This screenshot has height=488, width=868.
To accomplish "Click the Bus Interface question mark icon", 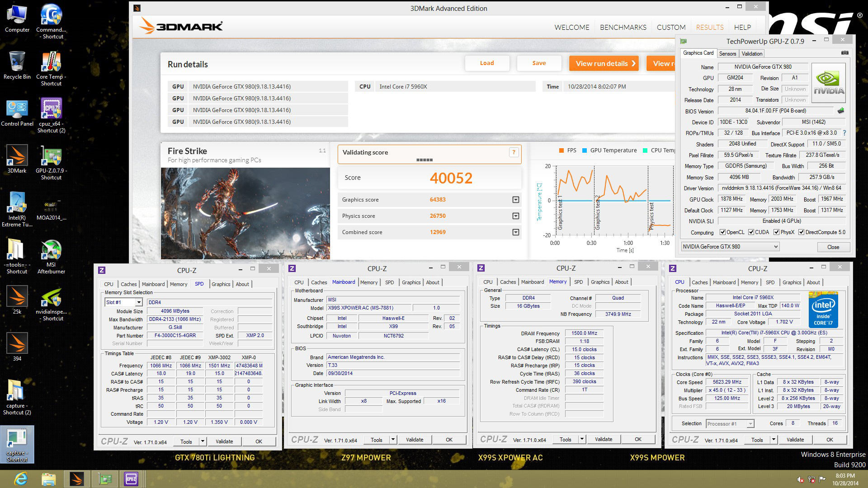I will [844, 133].
